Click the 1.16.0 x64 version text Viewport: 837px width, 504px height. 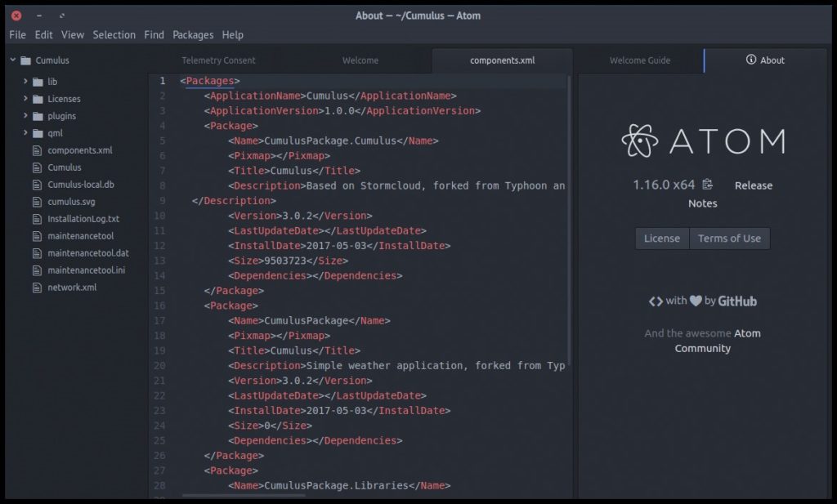tap(664, 185)
